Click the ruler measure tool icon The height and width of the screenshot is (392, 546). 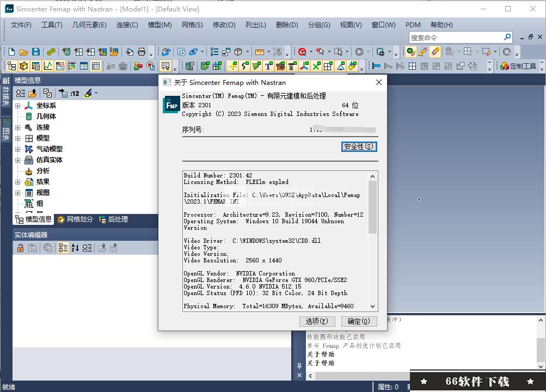pos(260,52)
